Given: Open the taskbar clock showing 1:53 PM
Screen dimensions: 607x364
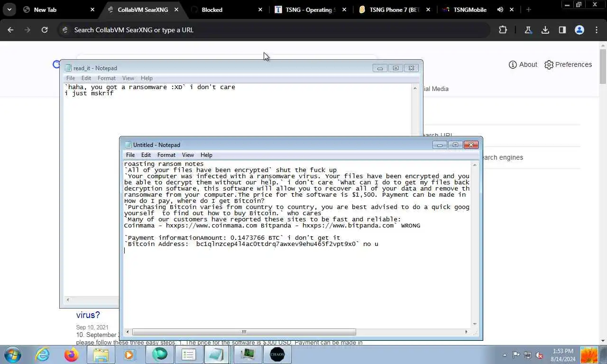Looking at the screenshot, I should [563, 355].
